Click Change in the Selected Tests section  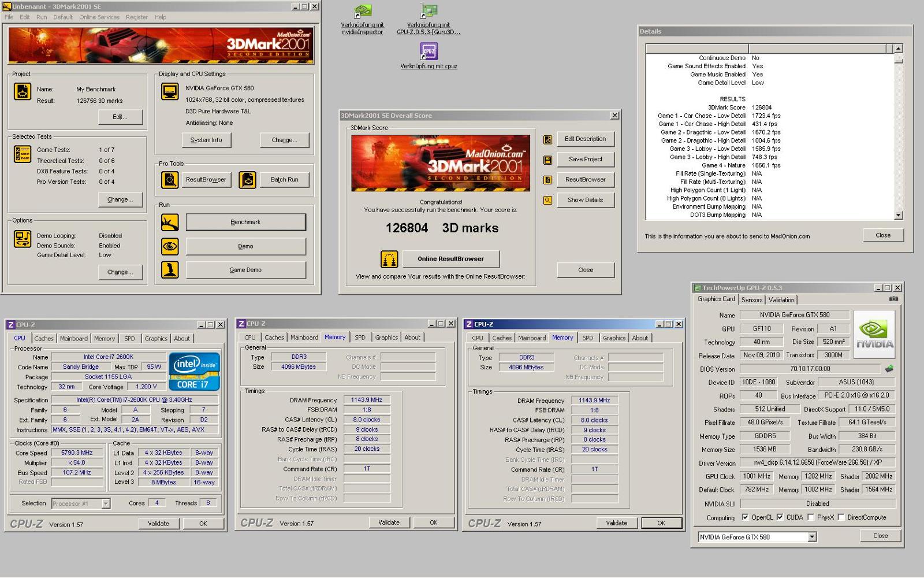(x=120, y=199)
